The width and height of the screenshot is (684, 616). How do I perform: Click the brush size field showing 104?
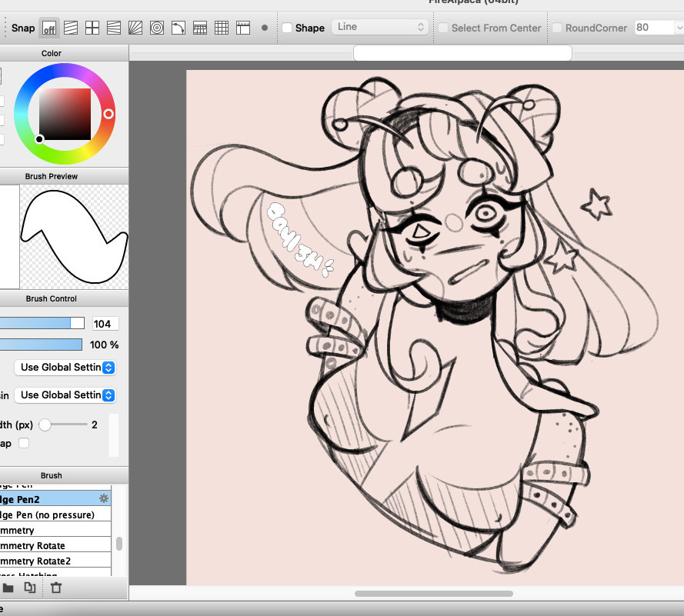point(105,324)
